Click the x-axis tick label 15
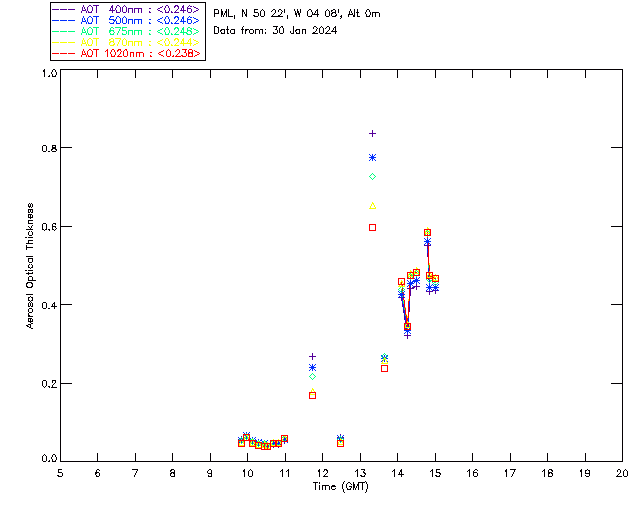This screenshot has height=512, width=640. point(435,473)
